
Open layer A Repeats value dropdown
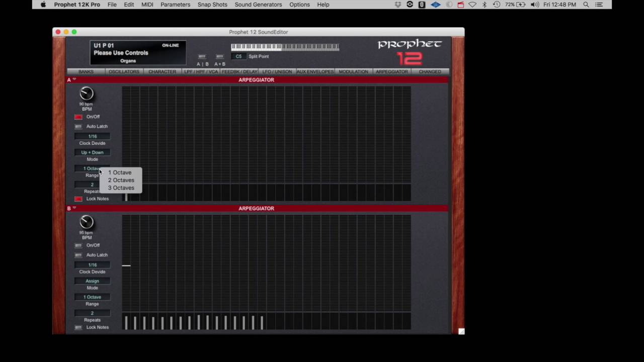[92, 185]
